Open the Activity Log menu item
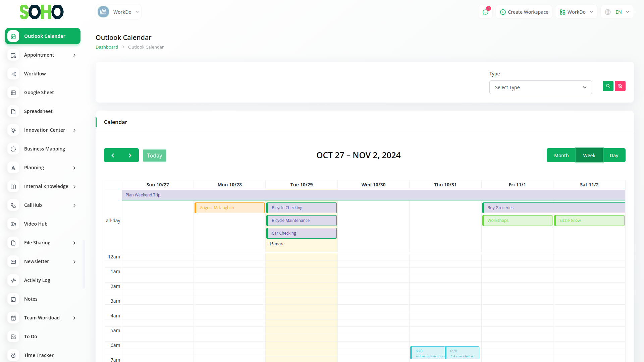The width and height of the screenshot is (644, 362). (37, 280)
